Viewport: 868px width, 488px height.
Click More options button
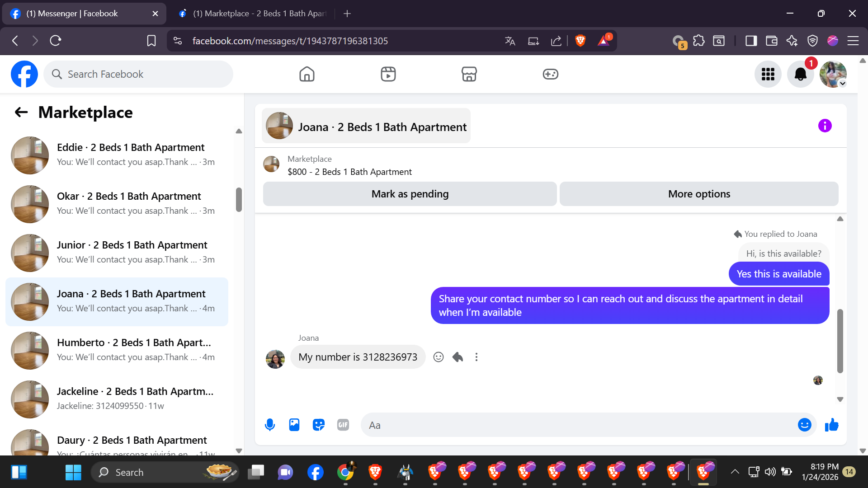698,194
